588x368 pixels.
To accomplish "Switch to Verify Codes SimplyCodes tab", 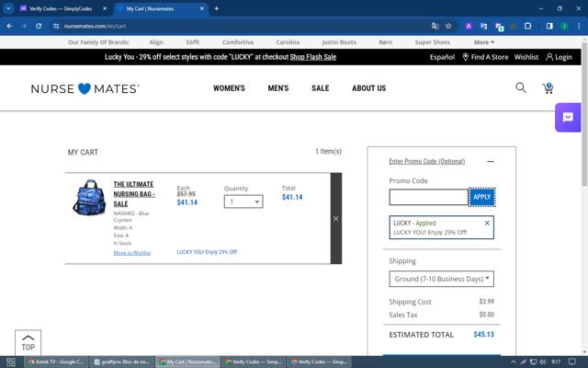I will 61,8.
